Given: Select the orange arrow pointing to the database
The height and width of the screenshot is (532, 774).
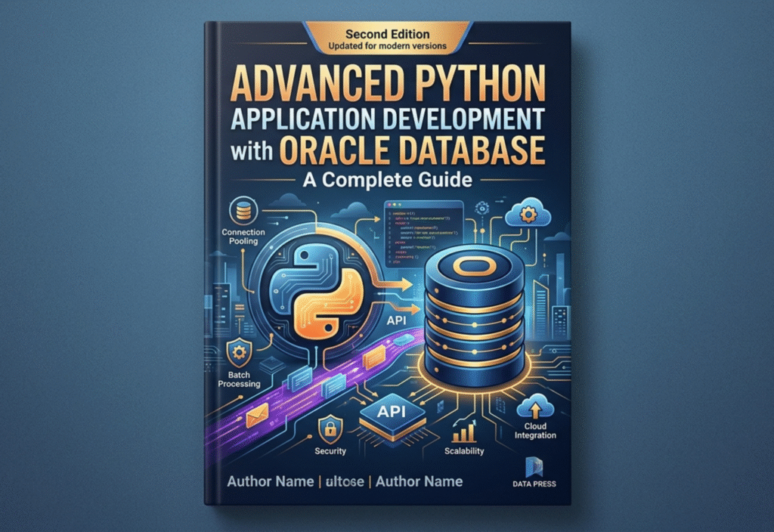Looking at the screenshot, I should [x=393, y=283].
